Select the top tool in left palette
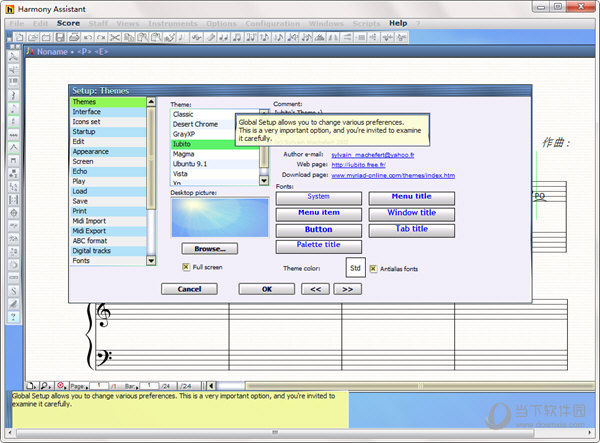600x443 pixels. pyautogui.click(x=13, y=57)
